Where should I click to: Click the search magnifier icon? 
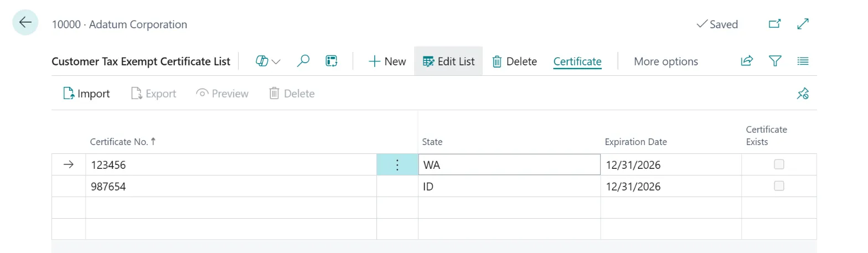click(x=303, y=61)
